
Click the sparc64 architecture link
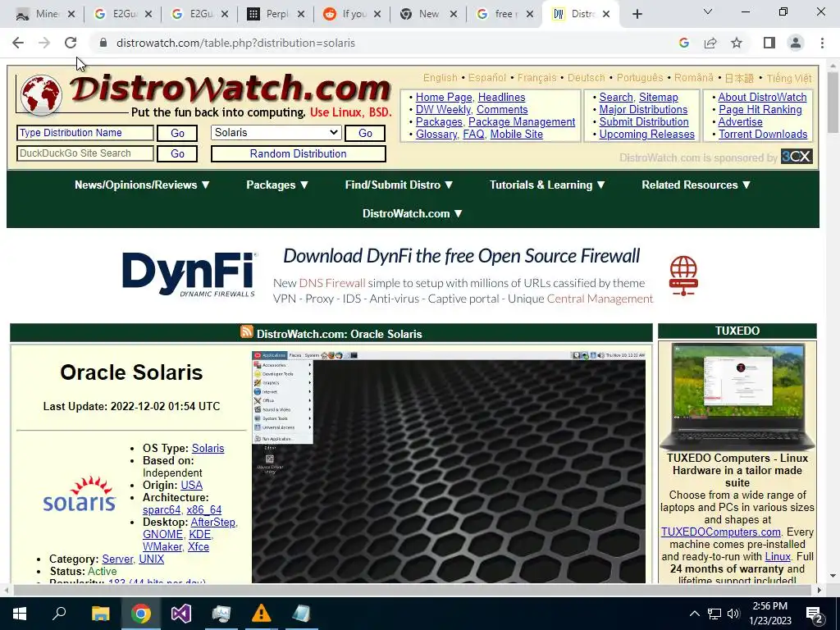coord(162,509)
